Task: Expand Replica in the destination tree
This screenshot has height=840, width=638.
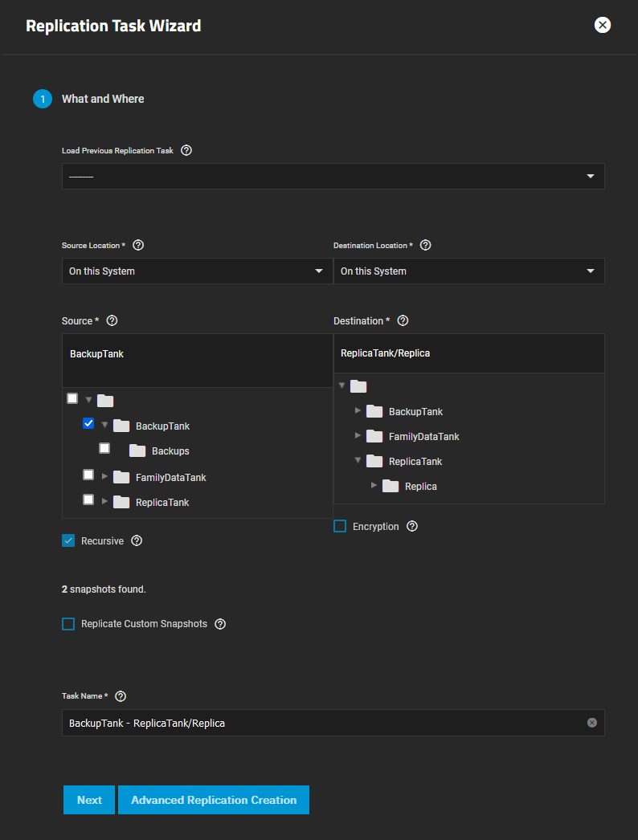Action: pyautogui.click(x=374, y=486)
